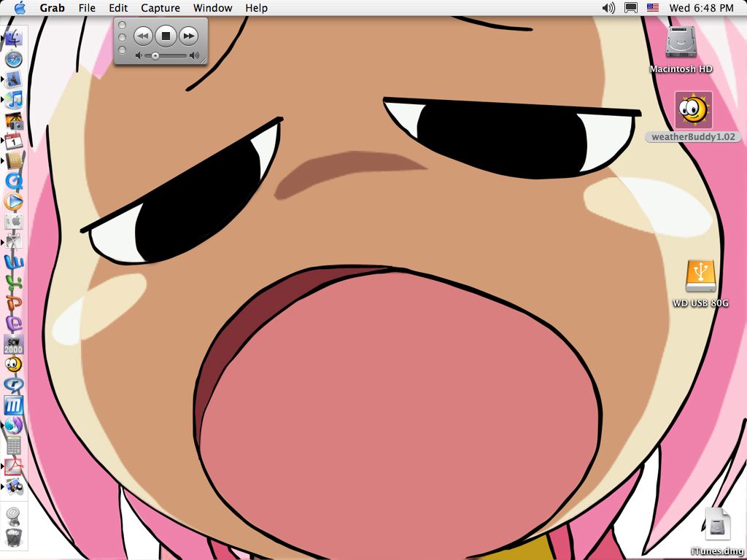
Task: Launch Preview from the Dock
Action: 14,486
